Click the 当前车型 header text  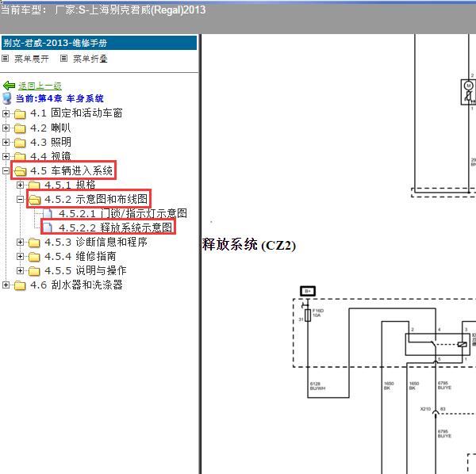point(103,10)
